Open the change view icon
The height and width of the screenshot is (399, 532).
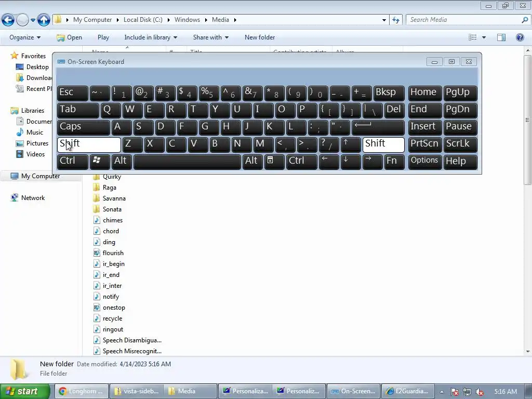(x=473, y=37)
